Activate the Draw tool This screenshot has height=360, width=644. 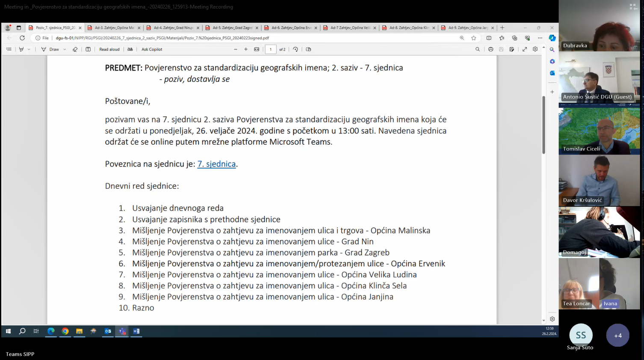pos(50,49)
